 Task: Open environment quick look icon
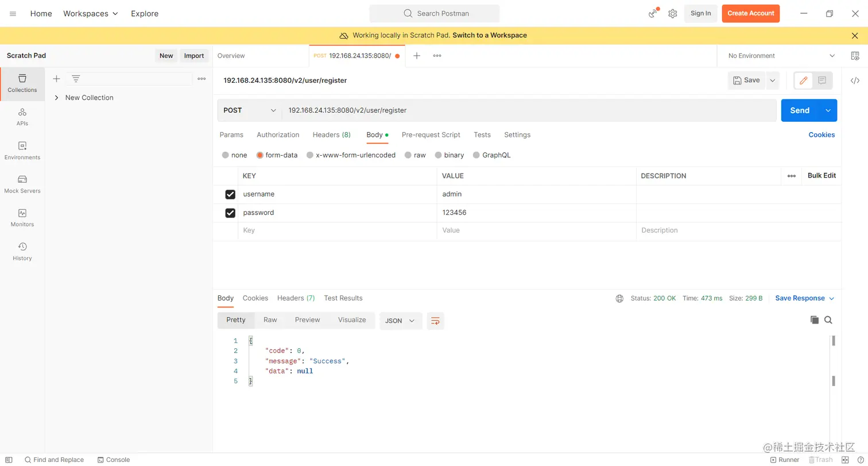tap(855, 56)
